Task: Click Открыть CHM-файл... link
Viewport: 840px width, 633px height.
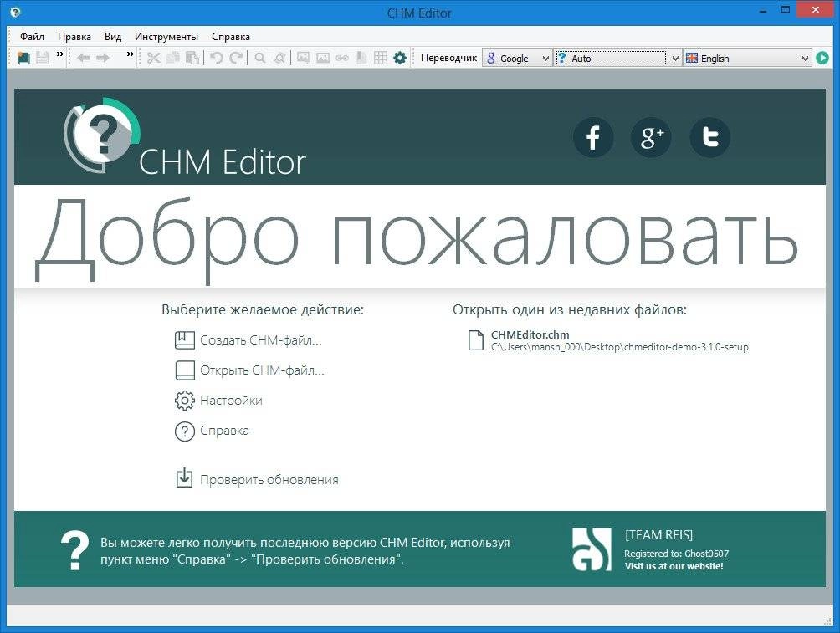Action: coord(262,370)
